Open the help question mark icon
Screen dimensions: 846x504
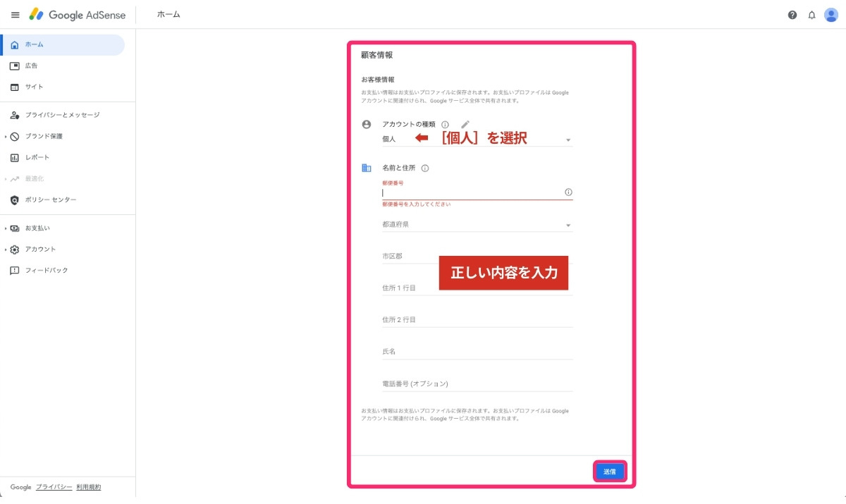coord(794,15)
